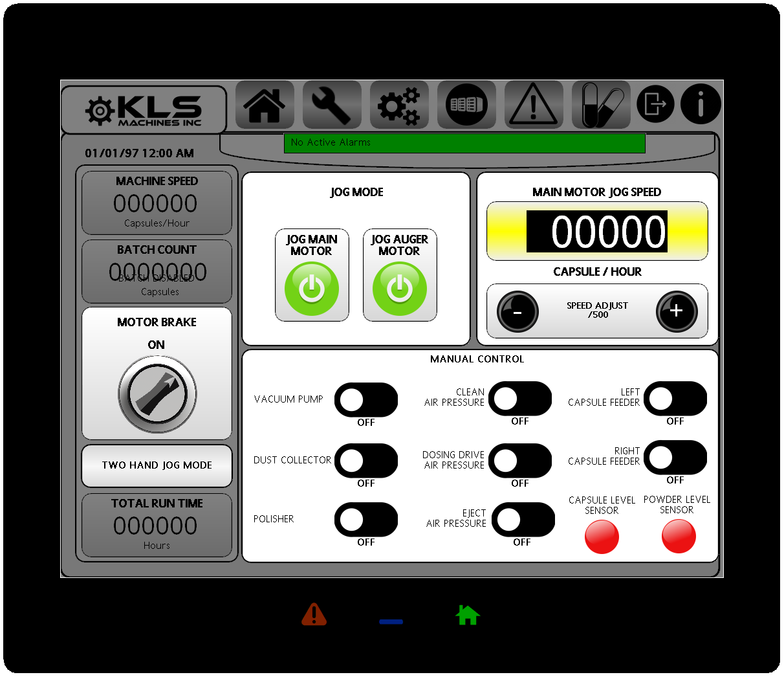Decrease jog speed with minus button
This screenshot has width=784, height=677.
(x=517, y=311)
